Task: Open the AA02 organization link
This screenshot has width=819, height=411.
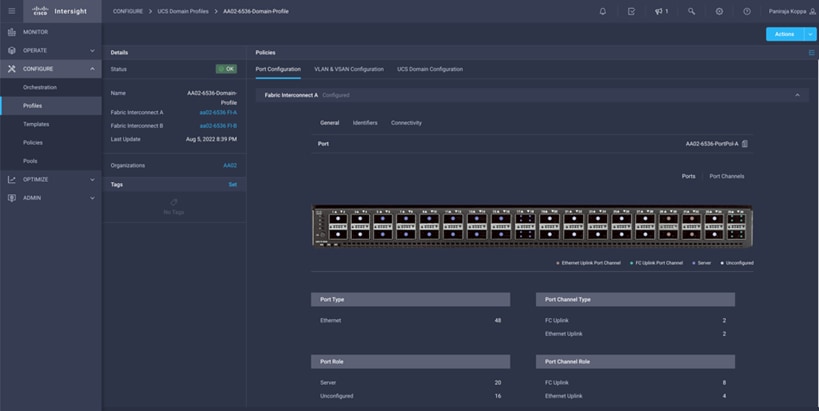Action: point(230,166)
